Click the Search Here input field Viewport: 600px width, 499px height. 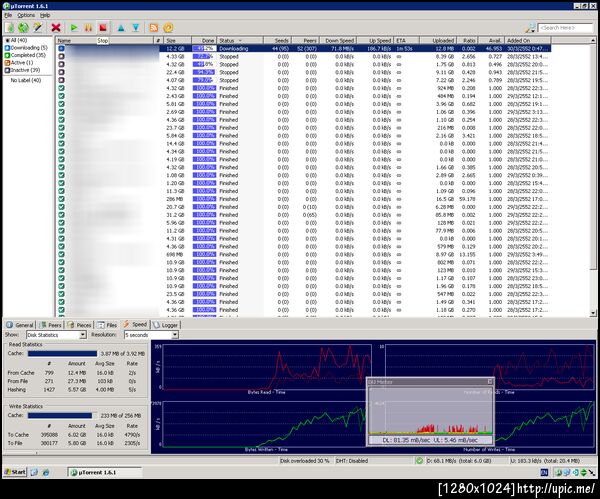tap(565, 28)
